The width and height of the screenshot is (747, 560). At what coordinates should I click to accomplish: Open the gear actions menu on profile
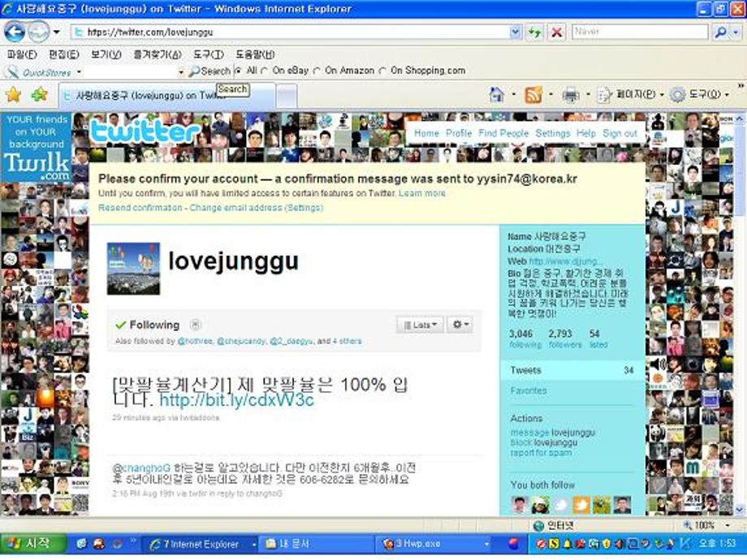(x=460, y=325)
